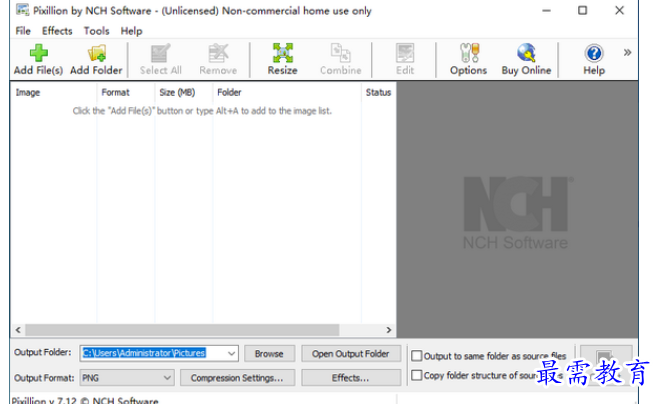This screenshot has width=658, height=404.
Task: Enable copy folder structure checkbox
Action: pos(416,375)
